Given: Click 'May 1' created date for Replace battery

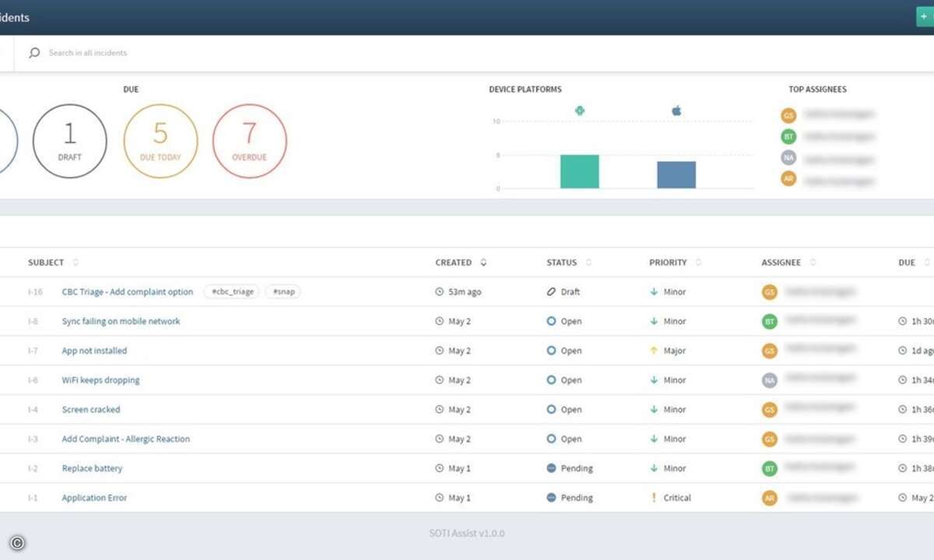Looking at the screenshot, I should pos(460,468).
